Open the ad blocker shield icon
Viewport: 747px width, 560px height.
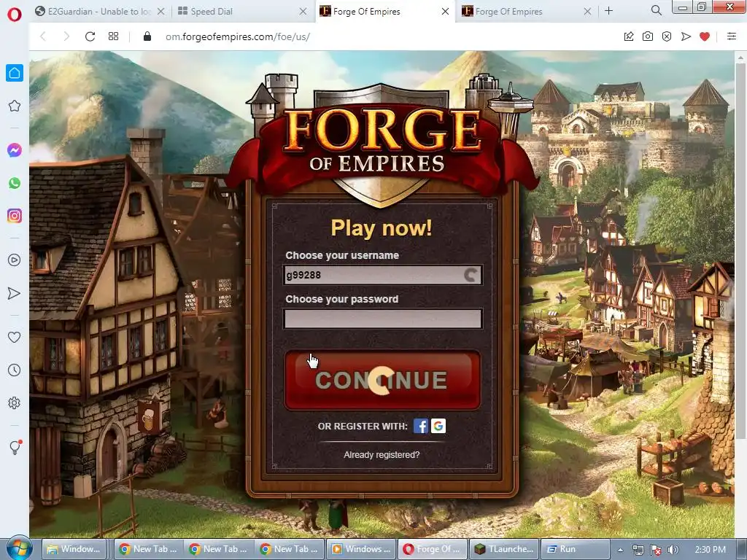667,36
